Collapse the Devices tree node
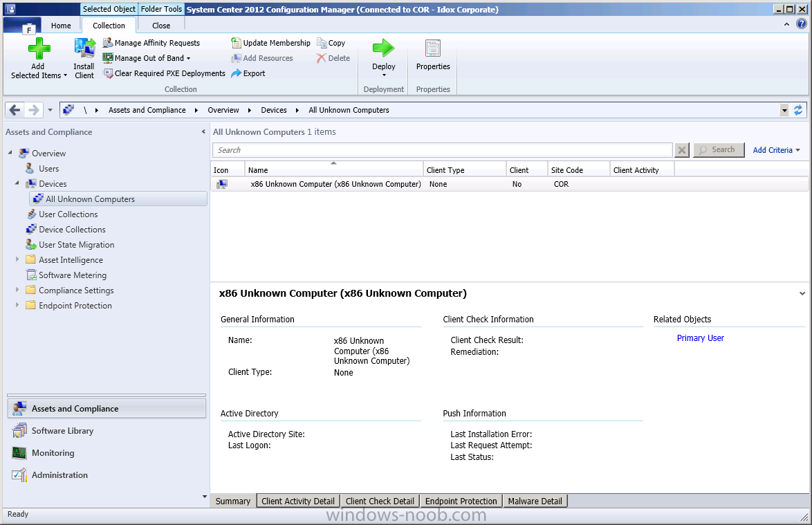This screenshot has height=525, width=812. click(x=17, y=183)
